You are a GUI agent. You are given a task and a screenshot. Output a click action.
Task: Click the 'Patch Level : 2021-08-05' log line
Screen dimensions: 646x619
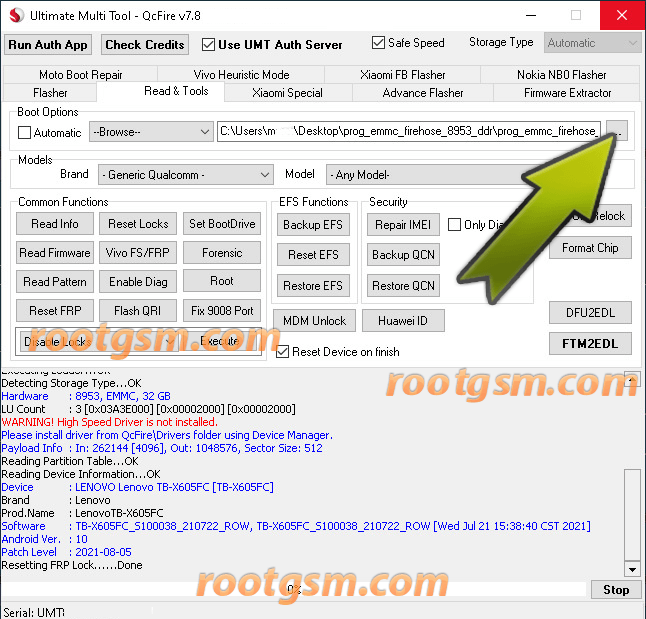point(66,552)
